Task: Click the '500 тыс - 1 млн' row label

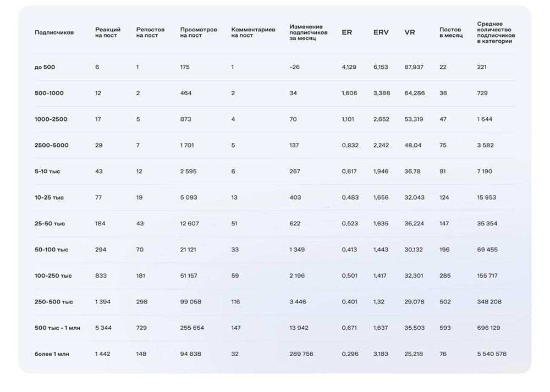Action: pos(57,328)
